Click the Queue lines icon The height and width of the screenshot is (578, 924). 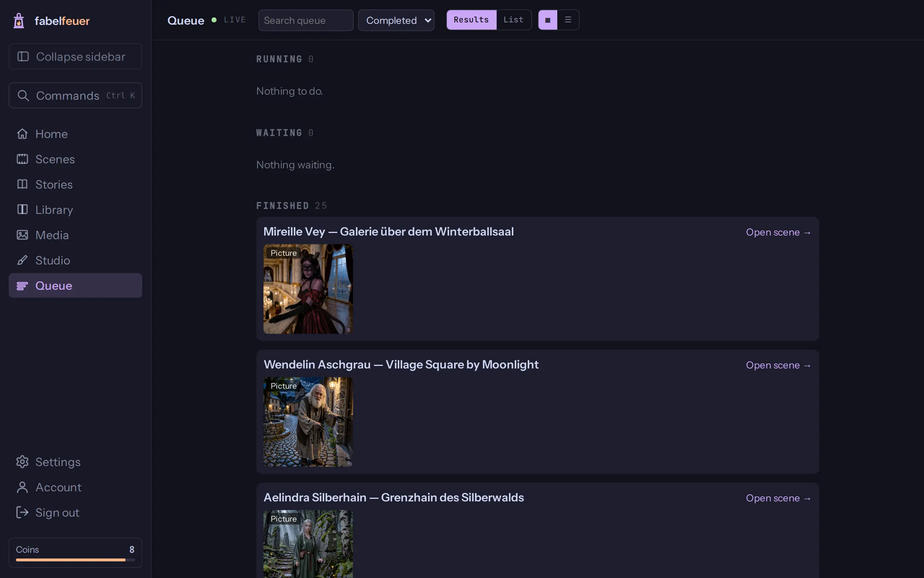coord(22,285)
